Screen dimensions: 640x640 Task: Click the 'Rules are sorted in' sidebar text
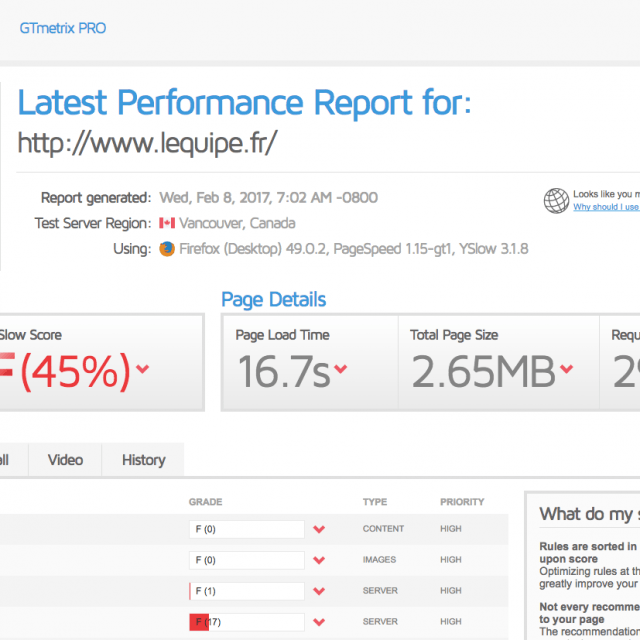tap(588, 546)
